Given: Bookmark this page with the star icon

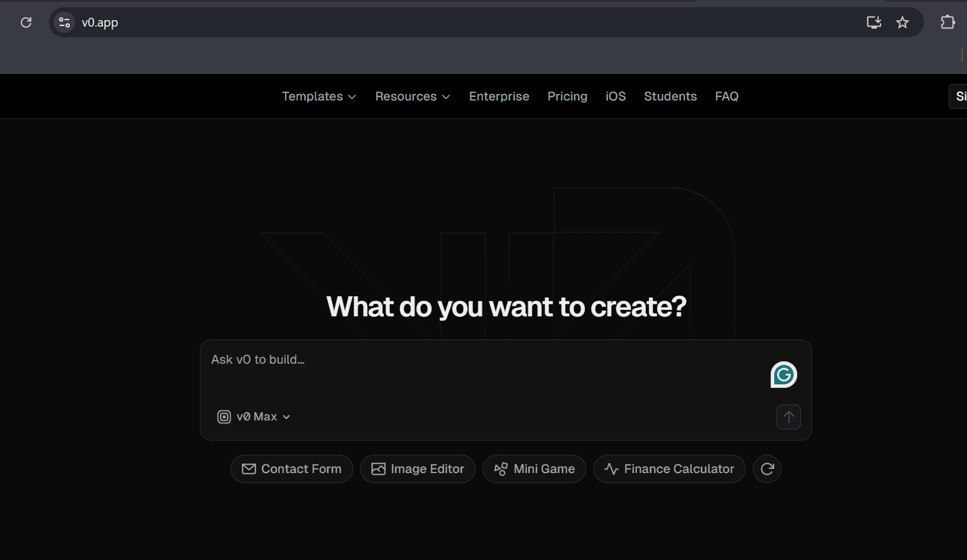Looking at the screenshot, I should (902, 22).
